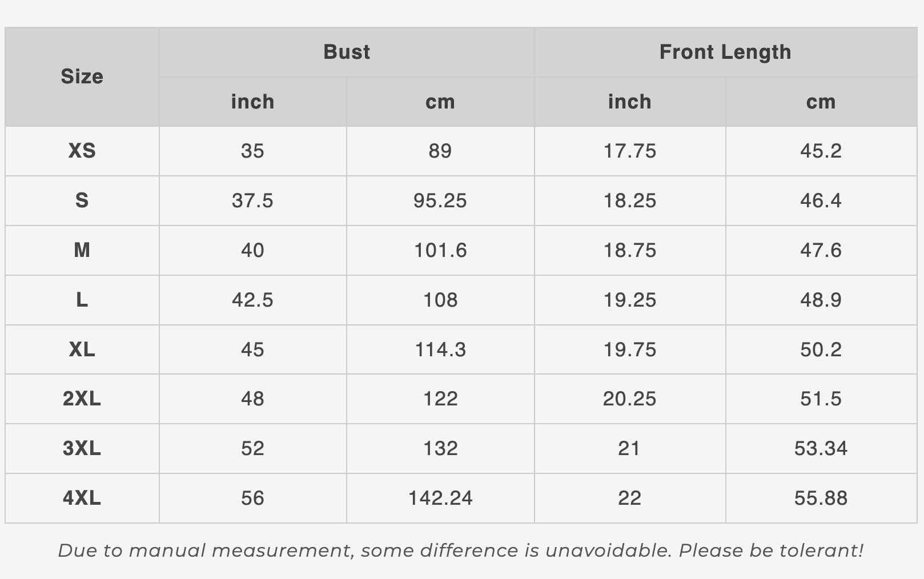
Task: Select the bust value 142.24 cm
Action: (440, 498)
